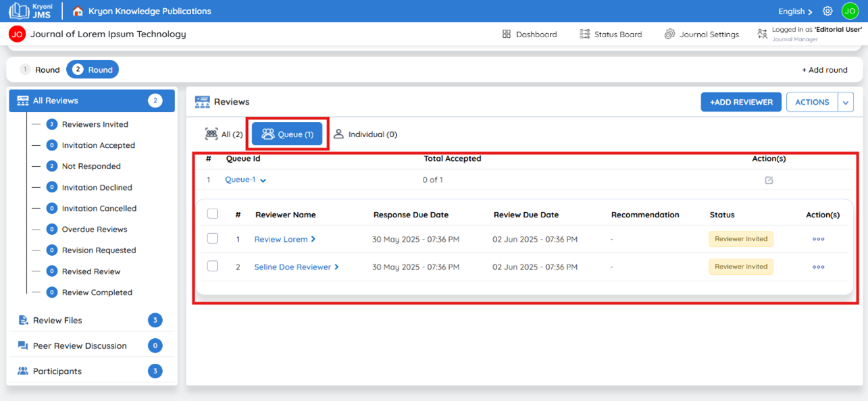Click the Kryoni JMS logo
This screenshot has width=868, height=401.
tap(30, 11)
